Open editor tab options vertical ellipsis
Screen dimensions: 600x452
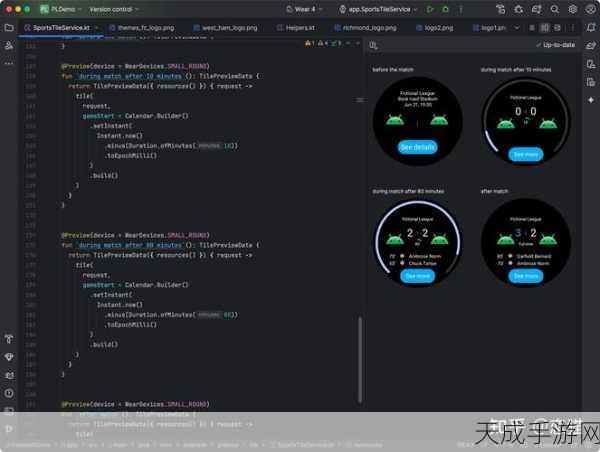coord(573,28)
